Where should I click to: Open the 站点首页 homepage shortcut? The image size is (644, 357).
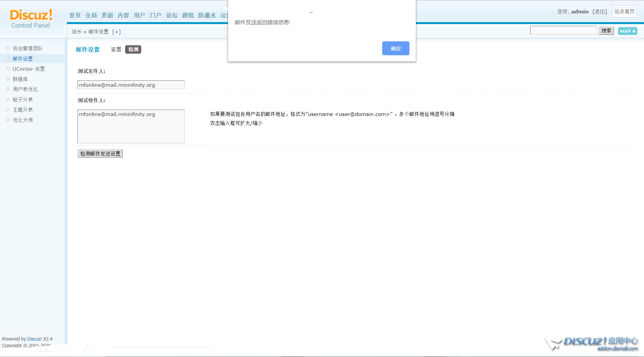[624, 11]
